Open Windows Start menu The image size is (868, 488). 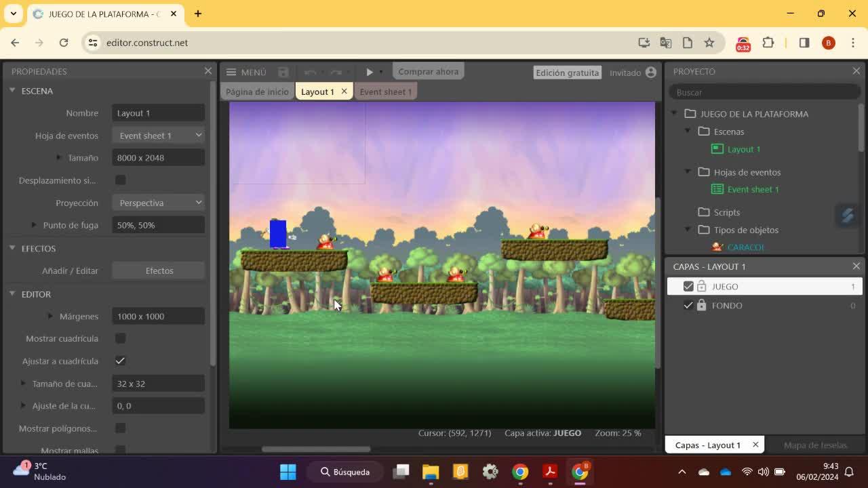[x=288, y=472]
